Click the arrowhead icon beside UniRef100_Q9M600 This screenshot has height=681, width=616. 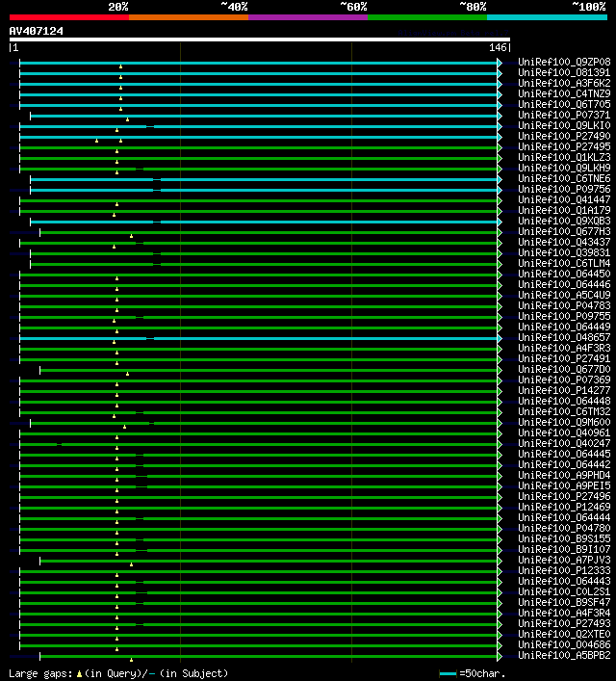pyautogui.click(x=500, y=423)
